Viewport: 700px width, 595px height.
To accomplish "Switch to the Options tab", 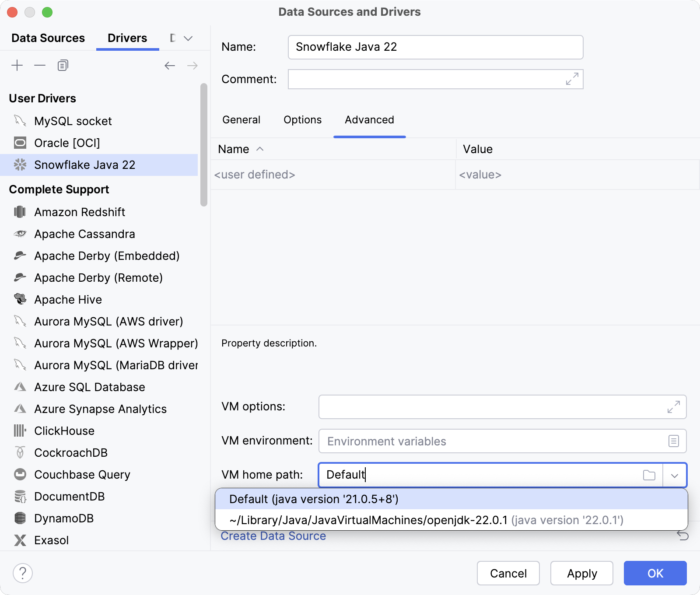I will pos(302,119).
